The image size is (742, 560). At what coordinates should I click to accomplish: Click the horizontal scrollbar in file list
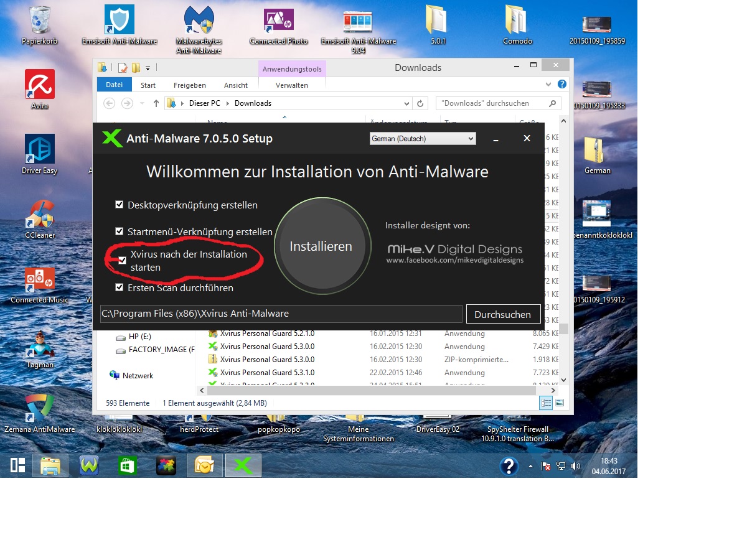[x=372, y=390]
